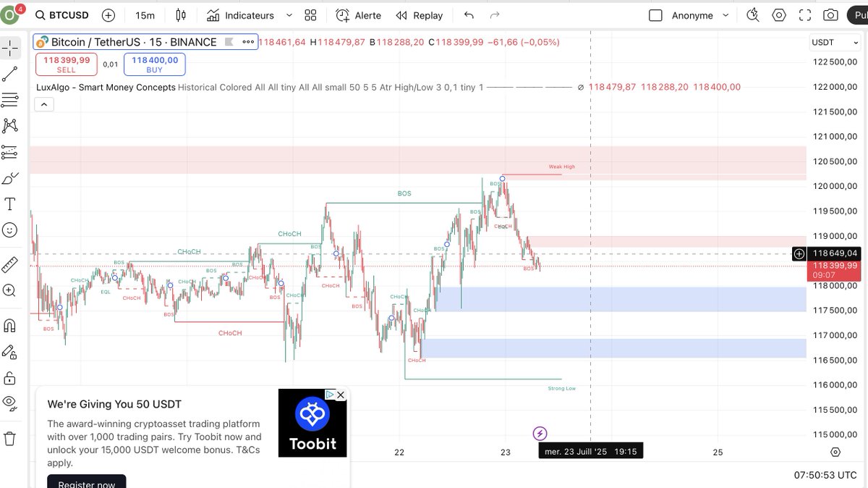Click the 118 400,00 BUY button
The height and width of the screenshot is (488, 868).
point(154,64)
